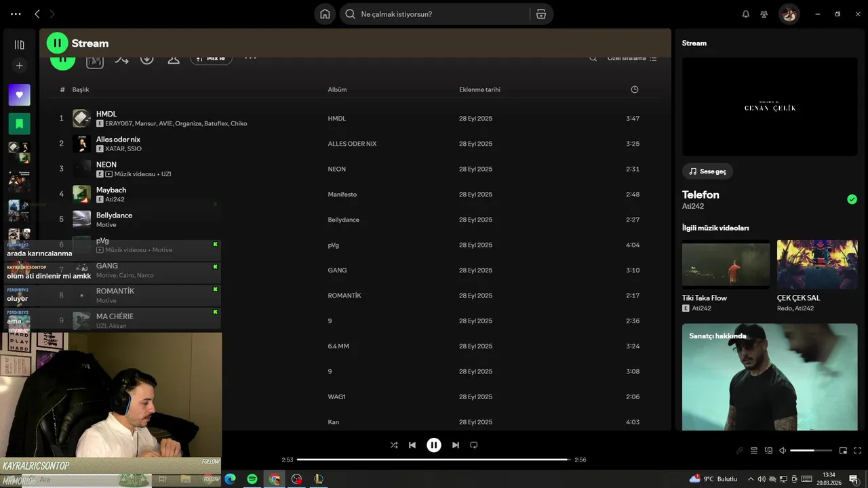Invite collaborators with the person icon
868x488 pixels.
coord(174,60)
